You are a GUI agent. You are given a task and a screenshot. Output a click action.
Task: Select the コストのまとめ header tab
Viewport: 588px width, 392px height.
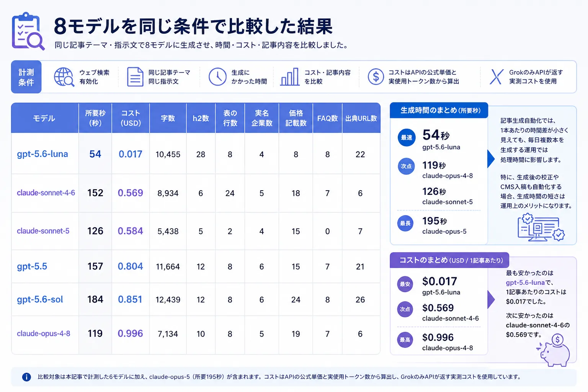[x=450, y=260]
